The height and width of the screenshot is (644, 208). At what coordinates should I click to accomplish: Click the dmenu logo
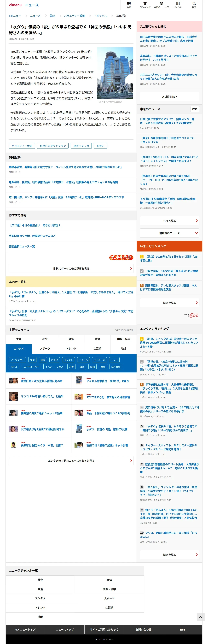tap(15, 5)
